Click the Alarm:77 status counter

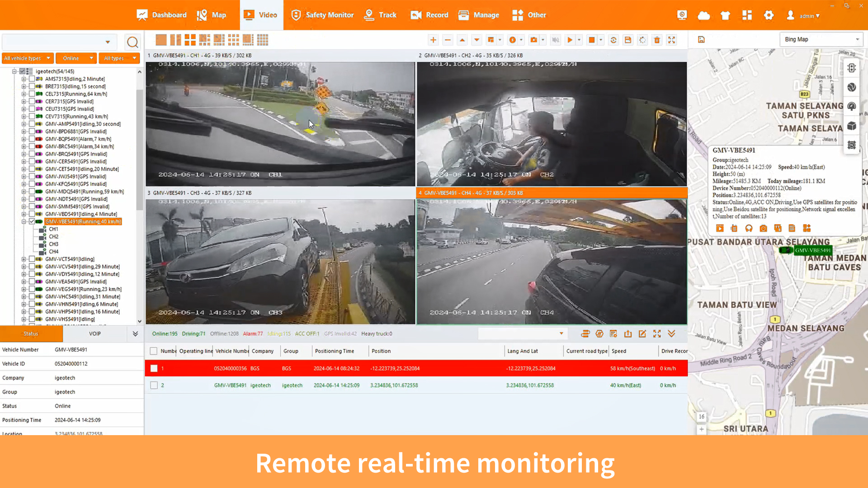(253, 333)
